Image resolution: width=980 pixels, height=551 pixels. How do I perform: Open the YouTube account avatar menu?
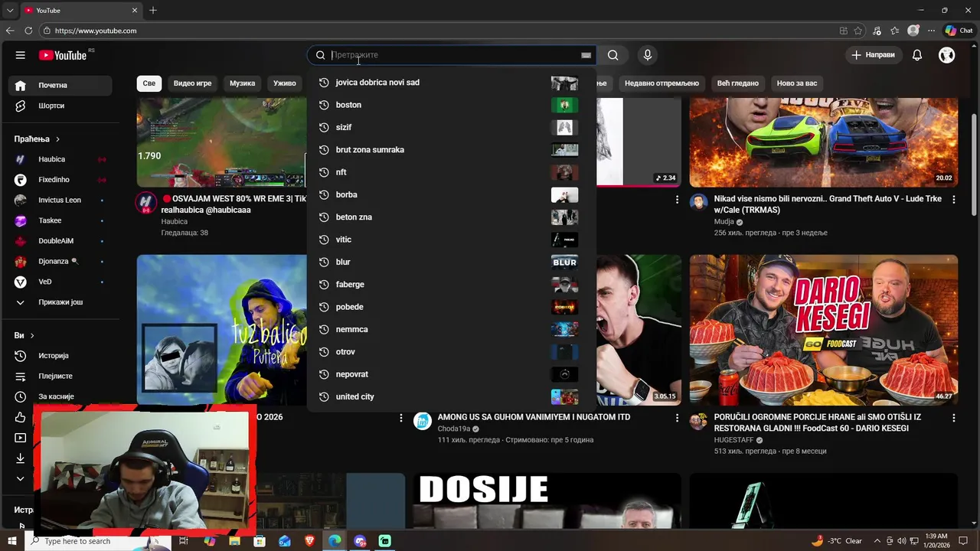pyautogui.click(x=947, y=55)
